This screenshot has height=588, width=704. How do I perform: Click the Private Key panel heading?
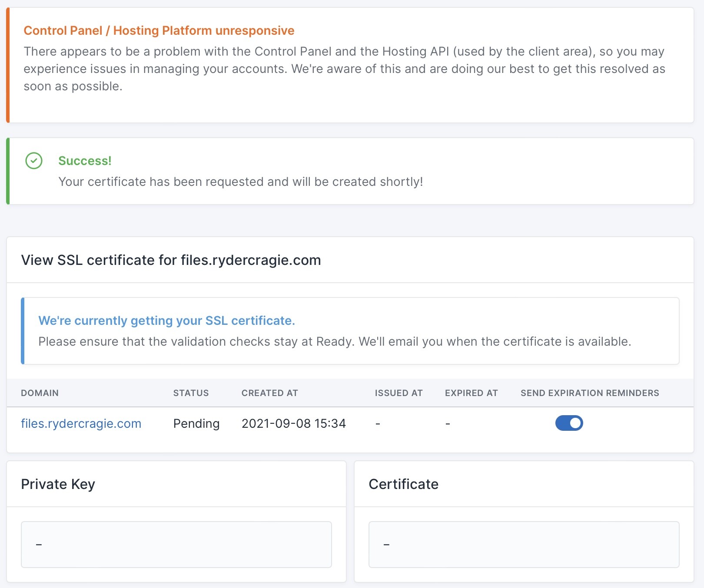tap(58, 484)
